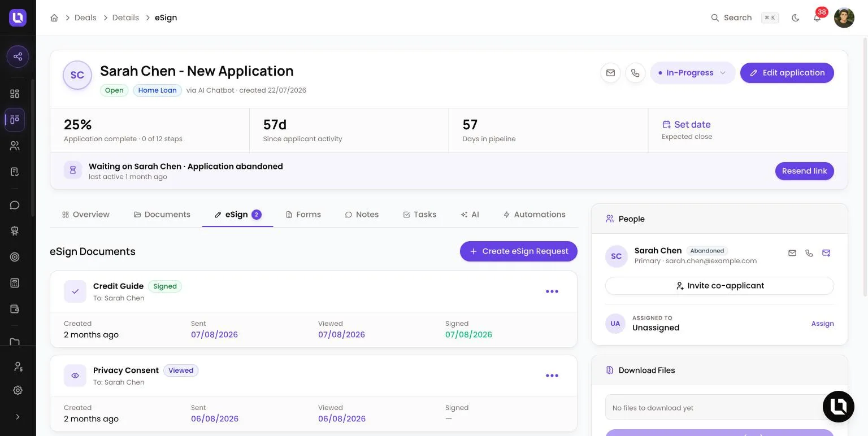Open the chat bubble icon in sidebar
Screen dimensions: 868x436
coord(15,205)
